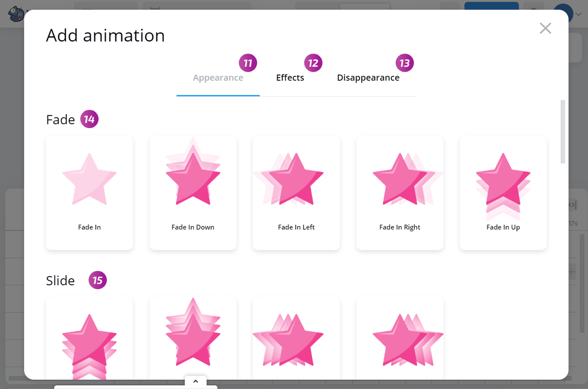Expand panel with bottom chevron-up arrow

196,381
